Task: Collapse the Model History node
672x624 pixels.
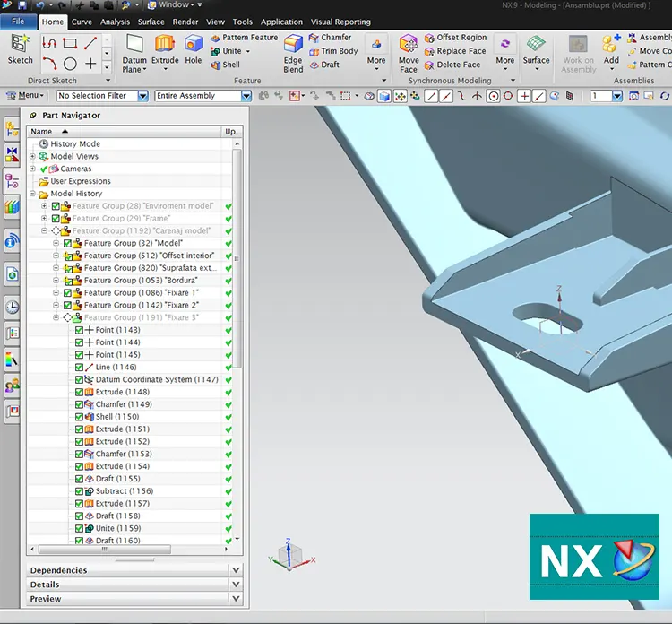Action: 32,194
